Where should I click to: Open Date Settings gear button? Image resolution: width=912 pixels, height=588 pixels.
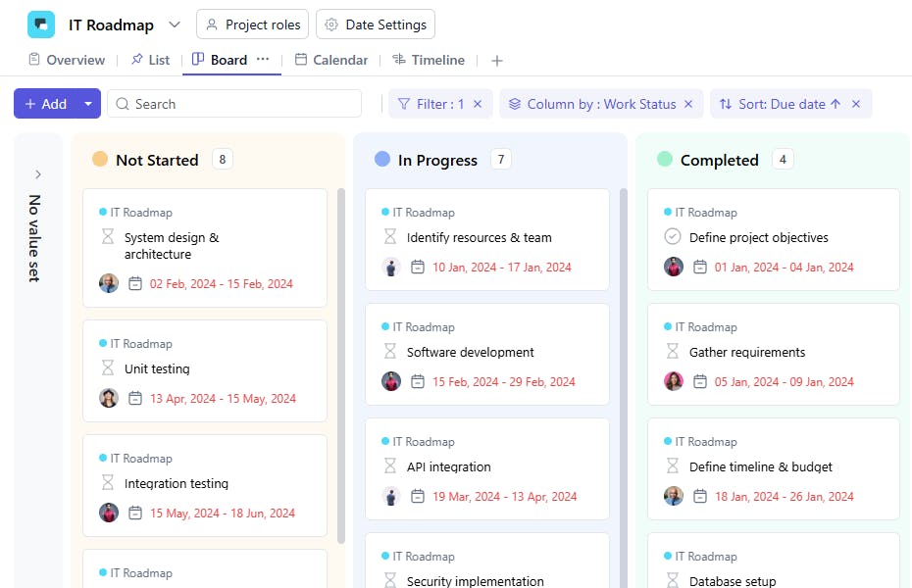point(376,24)
